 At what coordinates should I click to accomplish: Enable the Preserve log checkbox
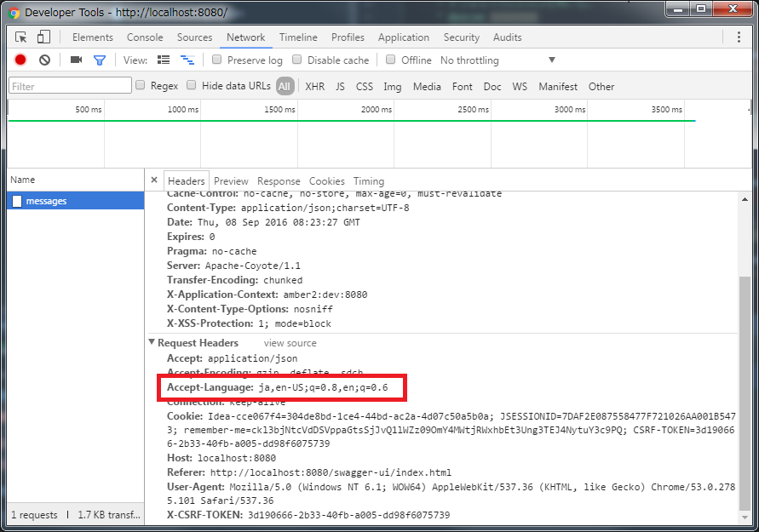pos(217,60)
